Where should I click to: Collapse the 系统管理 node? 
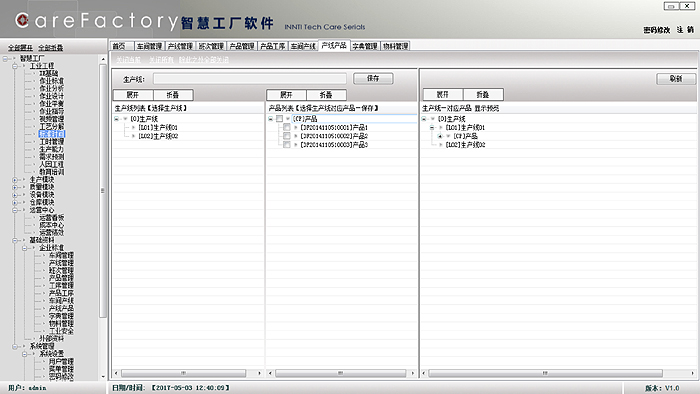point(15,346)
